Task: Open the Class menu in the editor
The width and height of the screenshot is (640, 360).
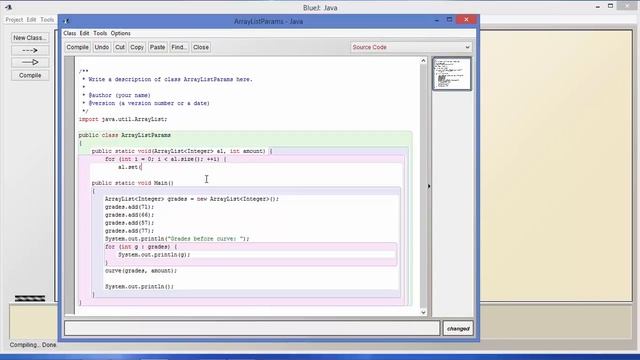Action: (69, 33)
